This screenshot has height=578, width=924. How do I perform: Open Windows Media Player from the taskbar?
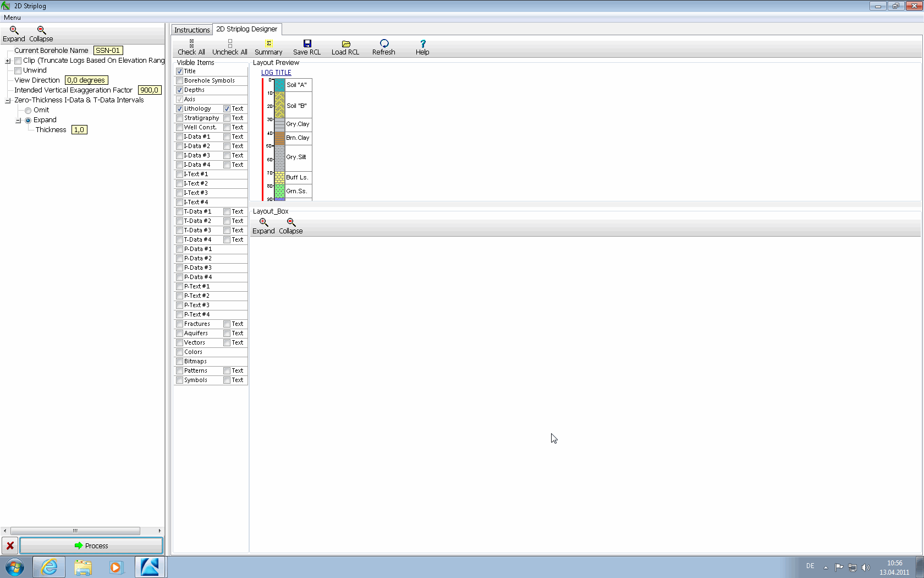point(116,567)
